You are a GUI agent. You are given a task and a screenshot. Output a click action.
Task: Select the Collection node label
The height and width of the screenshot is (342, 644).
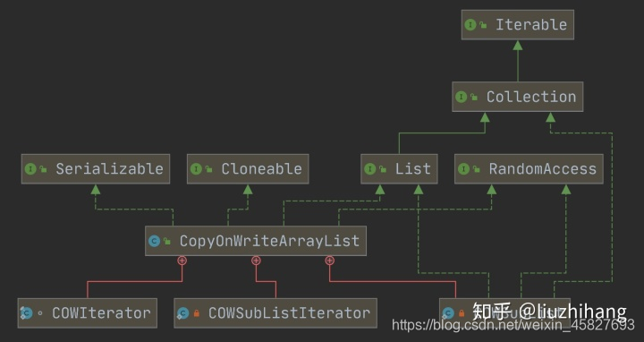click(531, 97)
